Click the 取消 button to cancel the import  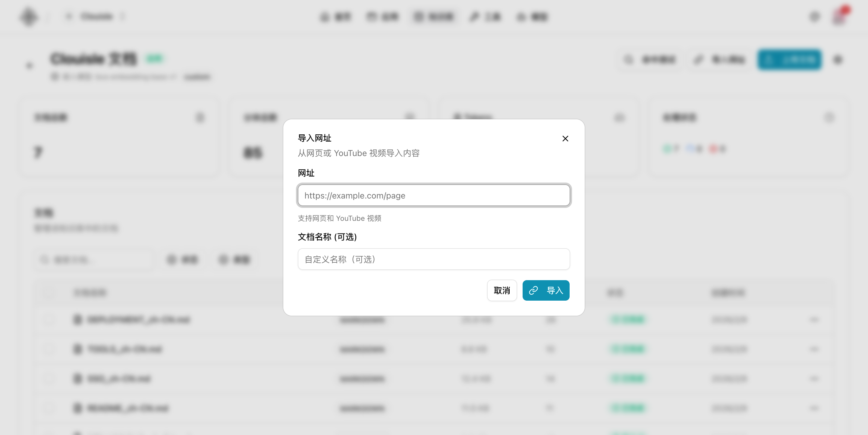[x=502, y=290]
